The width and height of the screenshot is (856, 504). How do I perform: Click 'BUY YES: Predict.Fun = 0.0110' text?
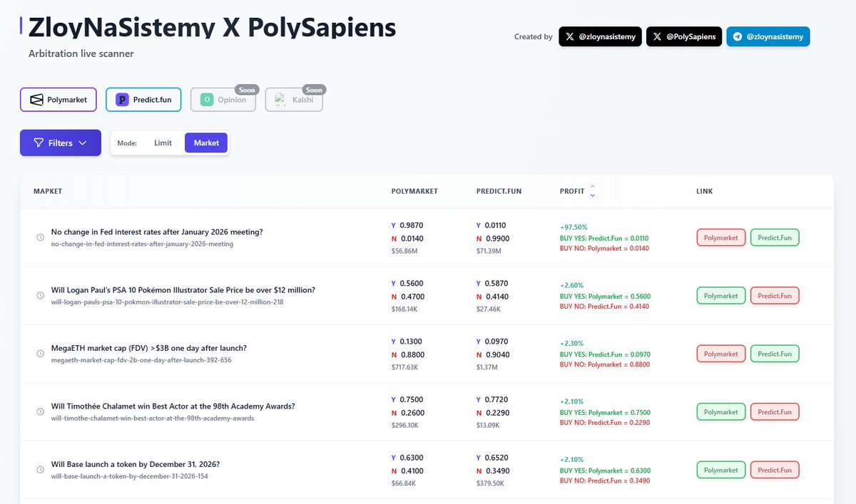[604, 238]
